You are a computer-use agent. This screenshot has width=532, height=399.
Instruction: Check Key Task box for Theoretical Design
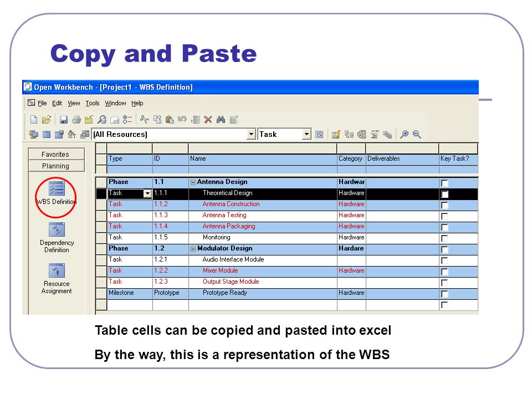(444, 194)
